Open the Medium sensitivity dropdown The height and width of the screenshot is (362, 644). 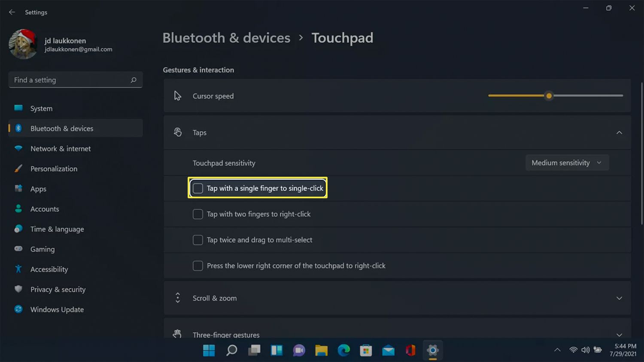point(567,163)
